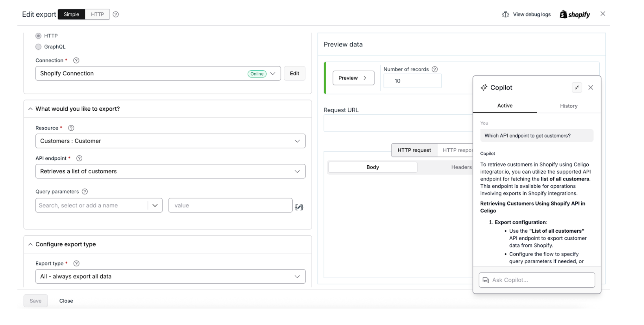Shrink the Copilot panel
Image resolution: width=644 pixels, height=325 pixels.
577,88
